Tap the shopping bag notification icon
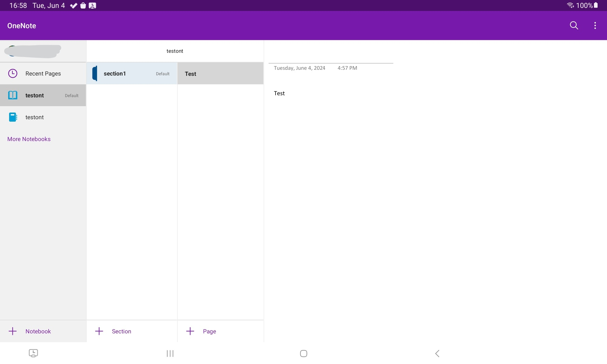The height and width of the screenshot is (364, 607). 83,5
